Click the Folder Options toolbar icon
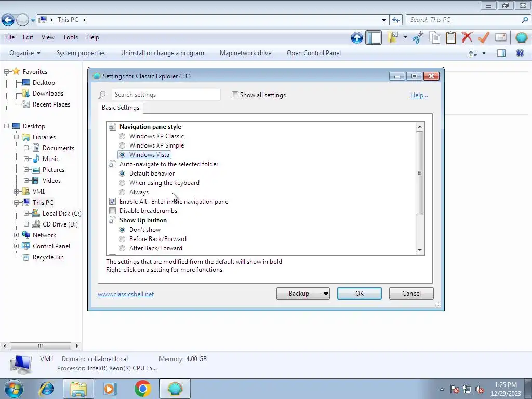This screenshot has width=532, height=399. point(393,37)
